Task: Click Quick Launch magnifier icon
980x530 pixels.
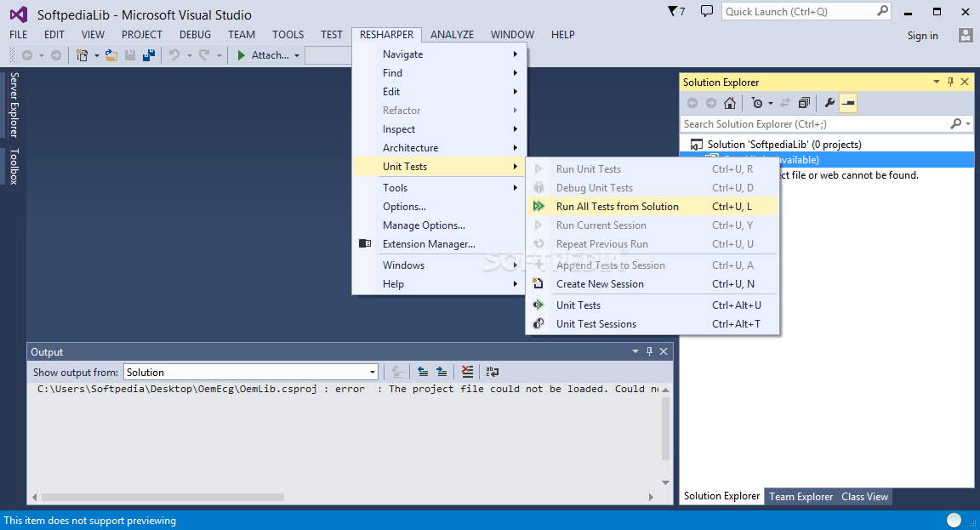Action: click(882, 10)
